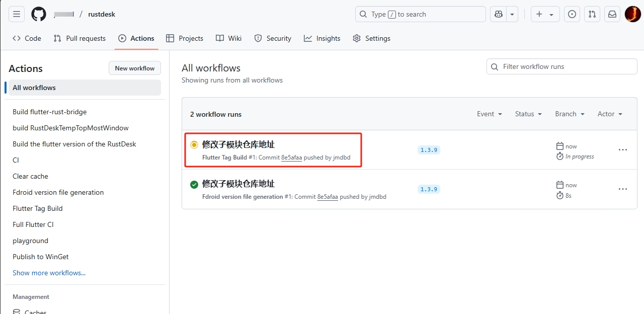Open the Copilot chat icon
644x314 pixels.
click(x=498, y=14)
